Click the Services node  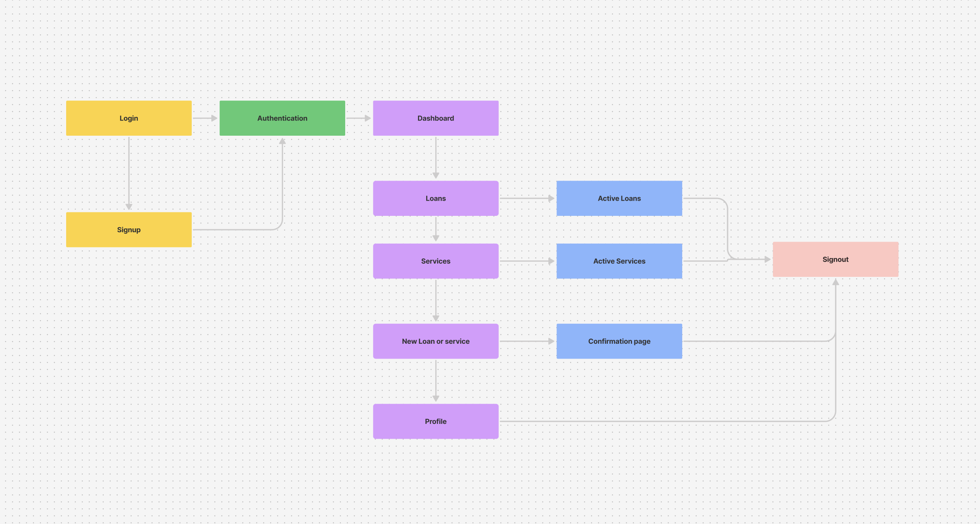[x=436, y=261]
